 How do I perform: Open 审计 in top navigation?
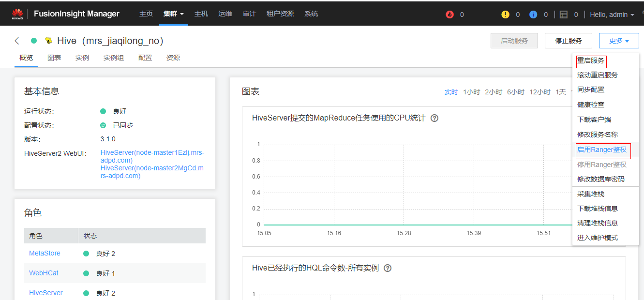pyautogui.click(x=250, y=14)
